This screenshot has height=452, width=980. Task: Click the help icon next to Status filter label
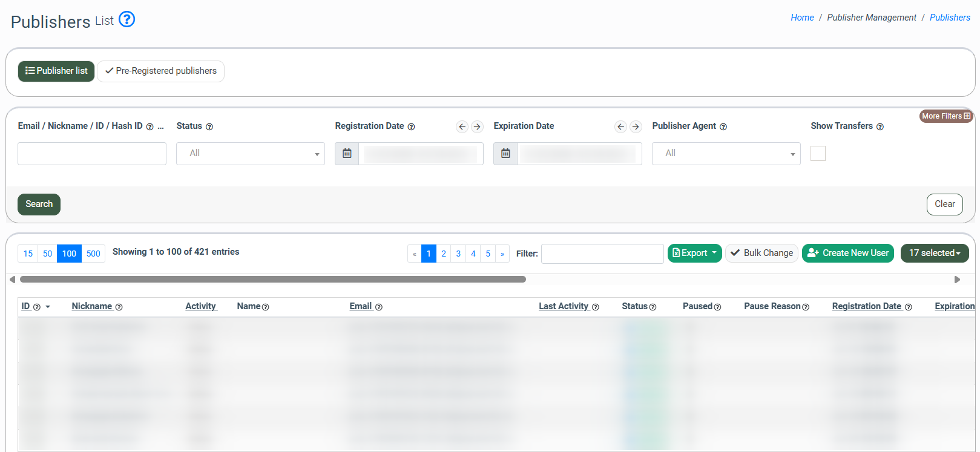pyautogui.click(x=209, y=126)
